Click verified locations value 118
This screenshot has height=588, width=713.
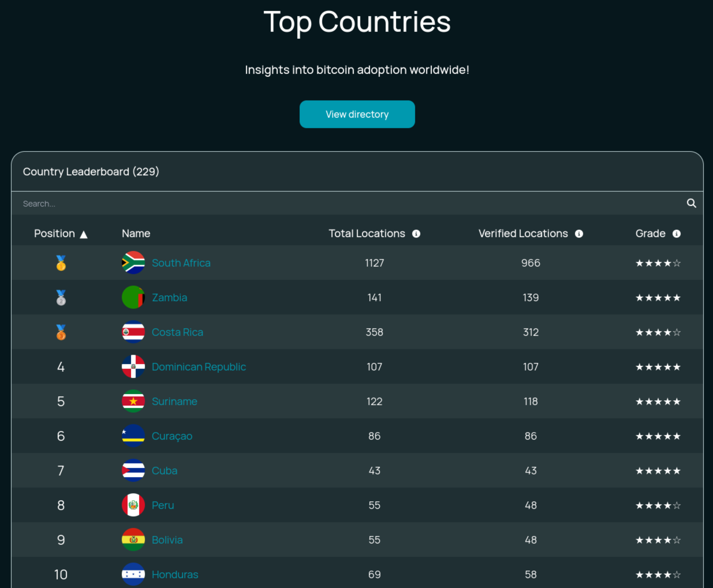tap(531, 401)
